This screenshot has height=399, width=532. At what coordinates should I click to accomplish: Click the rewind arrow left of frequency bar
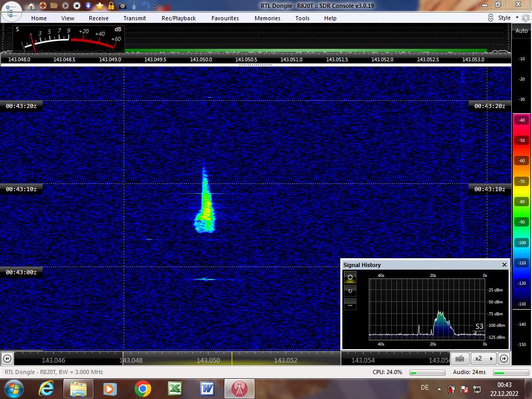pyautogui.click(x=7, y=358)
